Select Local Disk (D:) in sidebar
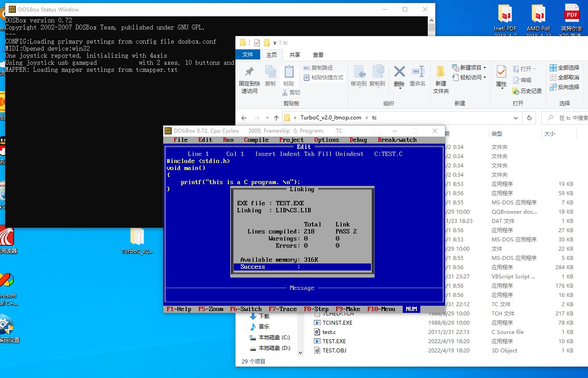 pyautogui.click(x=269, y=348)
